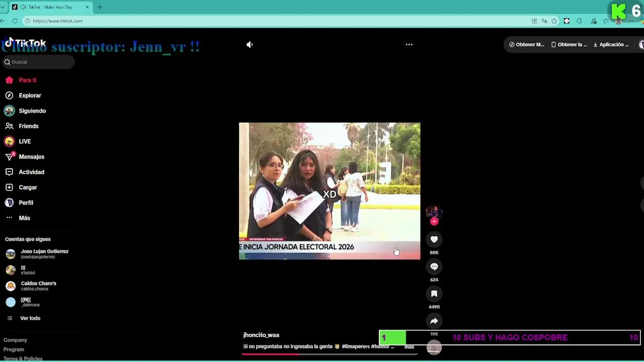644x362 pixels.
Task: View site info via the lock icon
Action: [x=28, y=21]
